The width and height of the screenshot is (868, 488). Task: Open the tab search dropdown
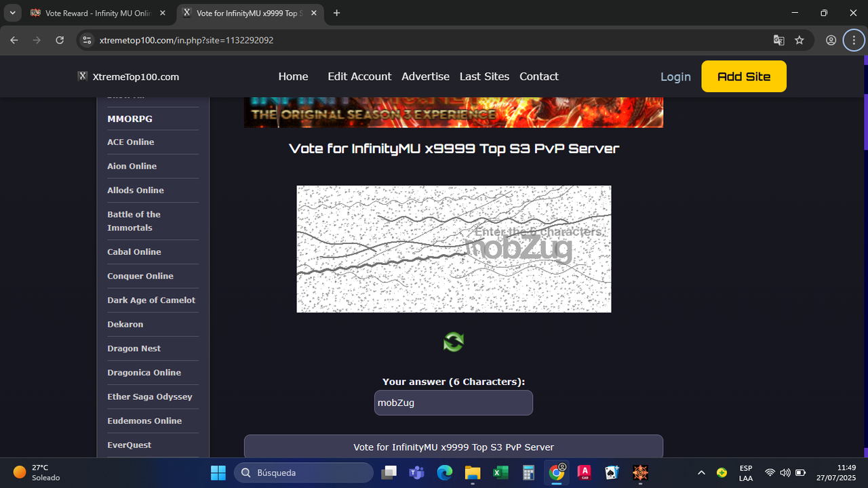click(12, 13)
